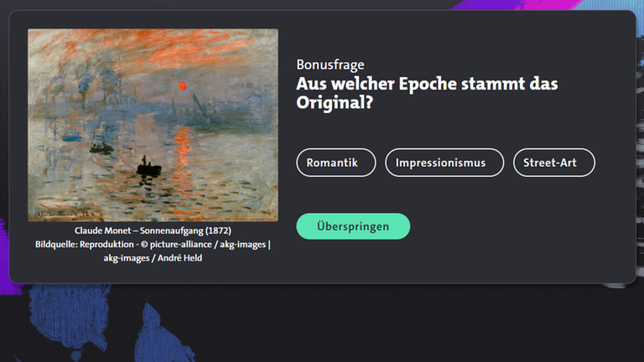Choose the Romantik answer

coord(336,163)
